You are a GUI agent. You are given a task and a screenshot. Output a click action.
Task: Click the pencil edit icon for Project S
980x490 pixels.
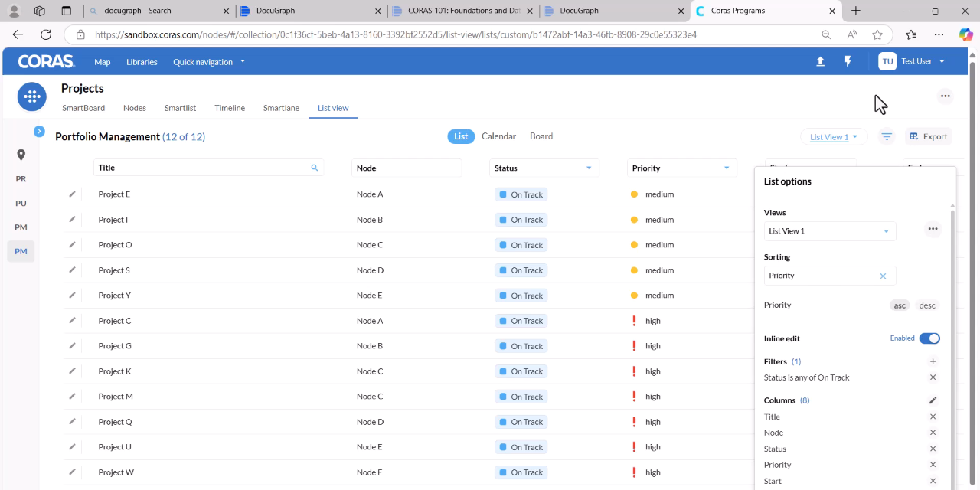click(72, 269)
